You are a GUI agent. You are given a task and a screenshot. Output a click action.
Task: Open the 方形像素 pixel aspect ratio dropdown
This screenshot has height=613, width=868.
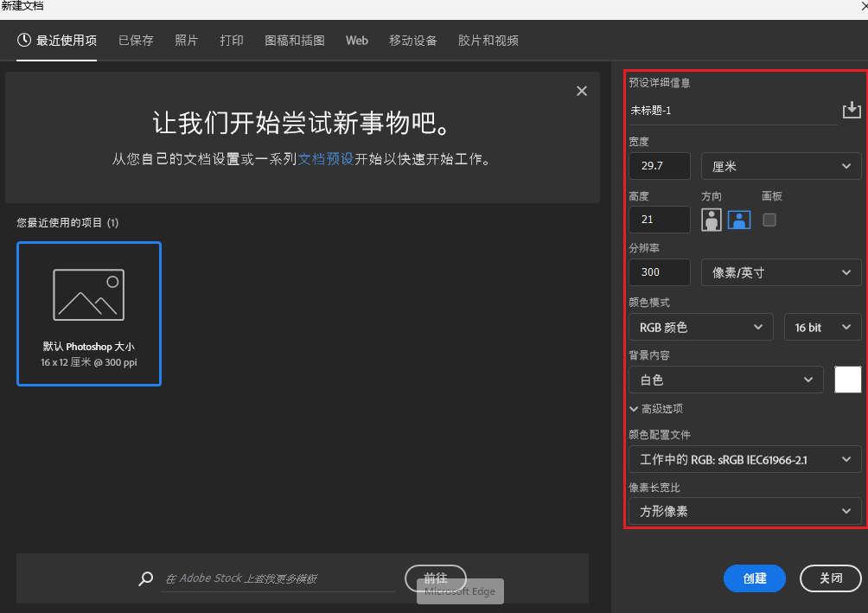pyautogui.click(x=745, y=511)
